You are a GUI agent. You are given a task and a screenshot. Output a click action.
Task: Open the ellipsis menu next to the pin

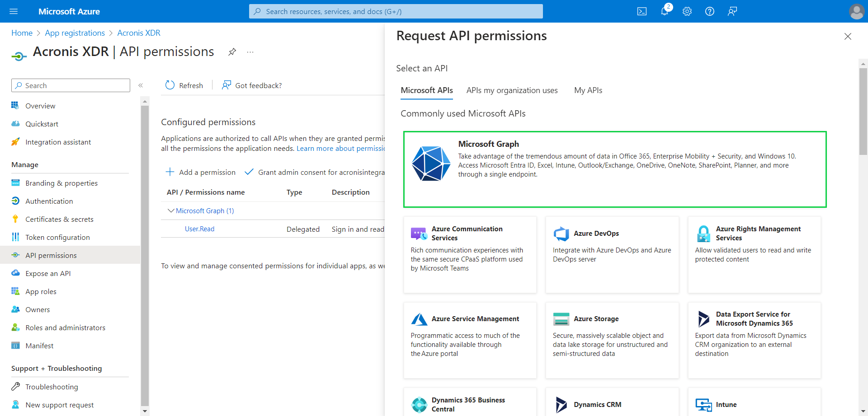[x=250, y=52]
